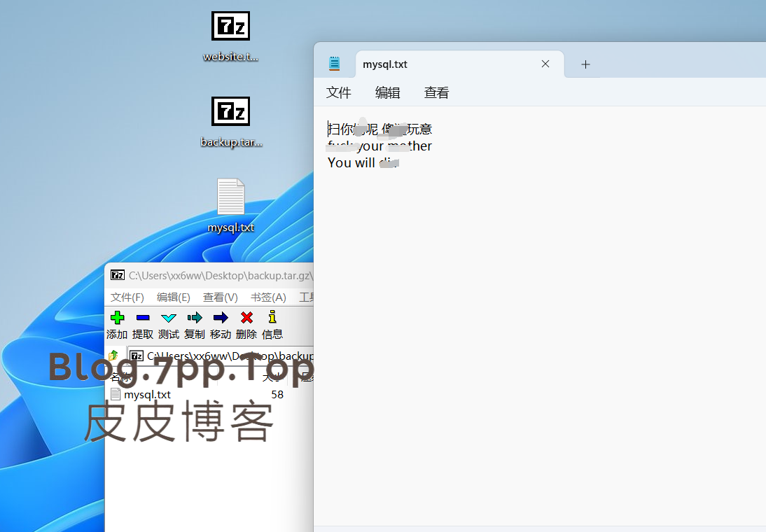Screen dimensions: 766x532
Task: Open Notepad's 查看 menu
Action: tap(436, 92)
